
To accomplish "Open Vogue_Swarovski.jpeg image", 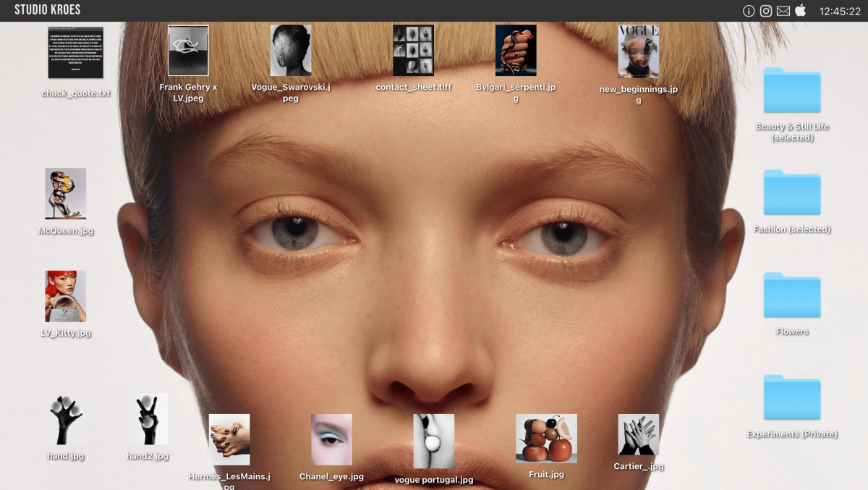I will tap(291, 51).
